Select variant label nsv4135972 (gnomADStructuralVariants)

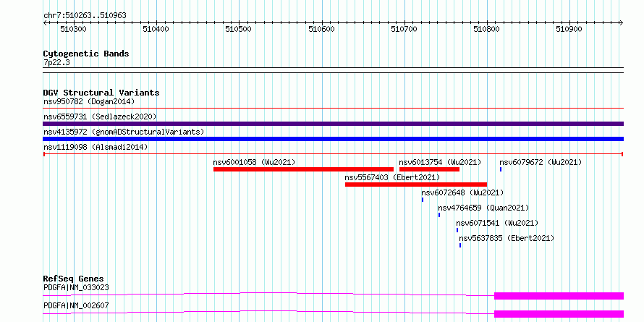pyautogui.click(x=124, y=132)
